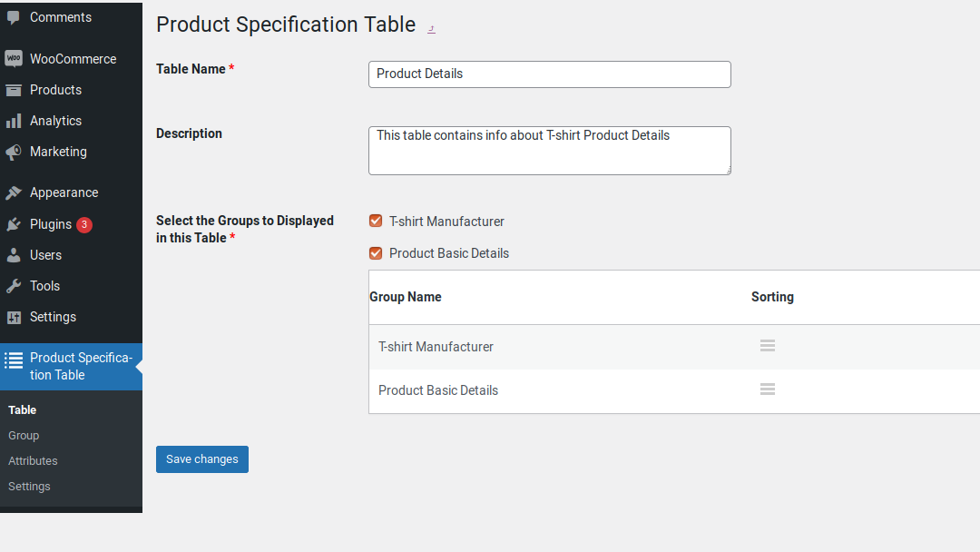Select the Products sidebar icon
980x552 pixels.
[x=13, y=89]
